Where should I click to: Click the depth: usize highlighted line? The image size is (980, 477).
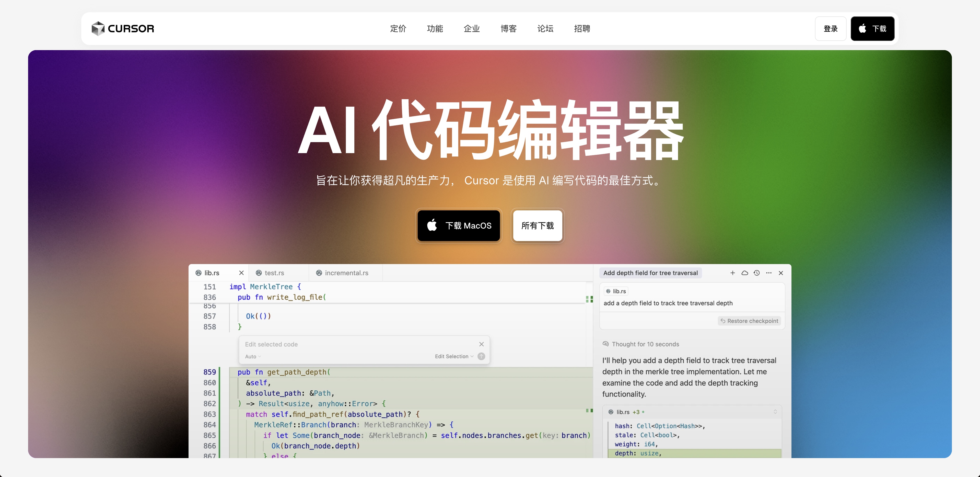click(x=695, y=453)
